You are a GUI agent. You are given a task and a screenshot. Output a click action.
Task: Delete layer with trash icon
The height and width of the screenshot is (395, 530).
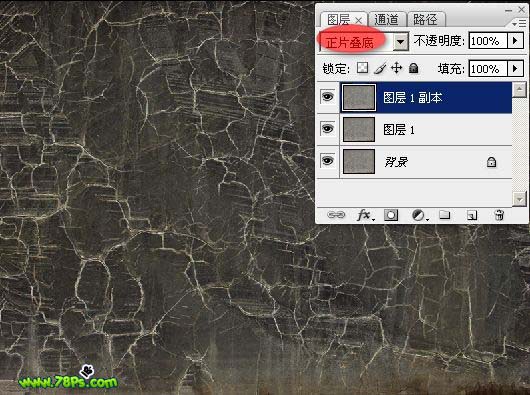click(499, 215)
